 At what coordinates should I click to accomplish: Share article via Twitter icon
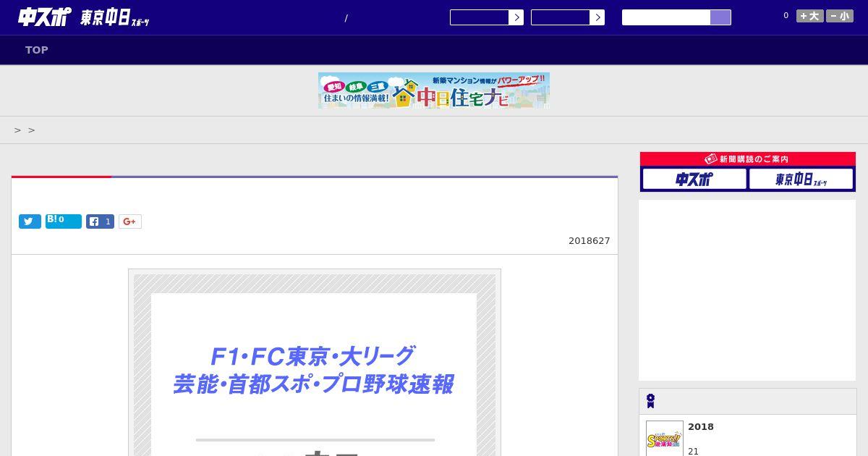30,221
